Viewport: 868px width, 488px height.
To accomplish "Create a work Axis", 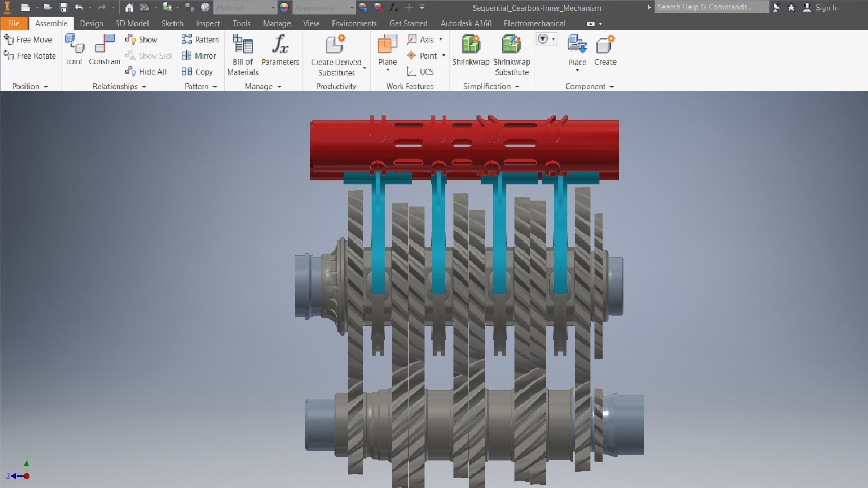I will pos(420,40).
